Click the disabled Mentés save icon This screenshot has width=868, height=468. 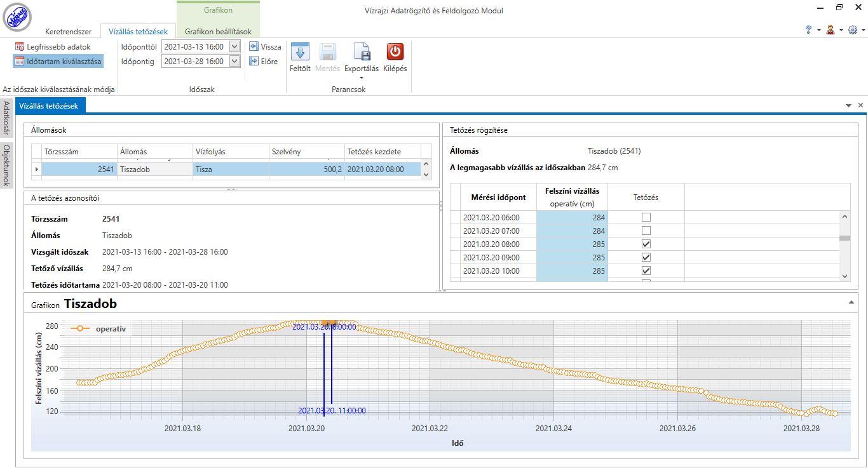point(327,51)
